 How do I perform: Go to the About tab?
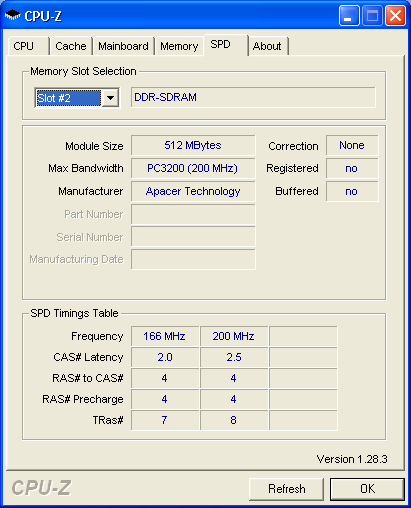[268, 46]
